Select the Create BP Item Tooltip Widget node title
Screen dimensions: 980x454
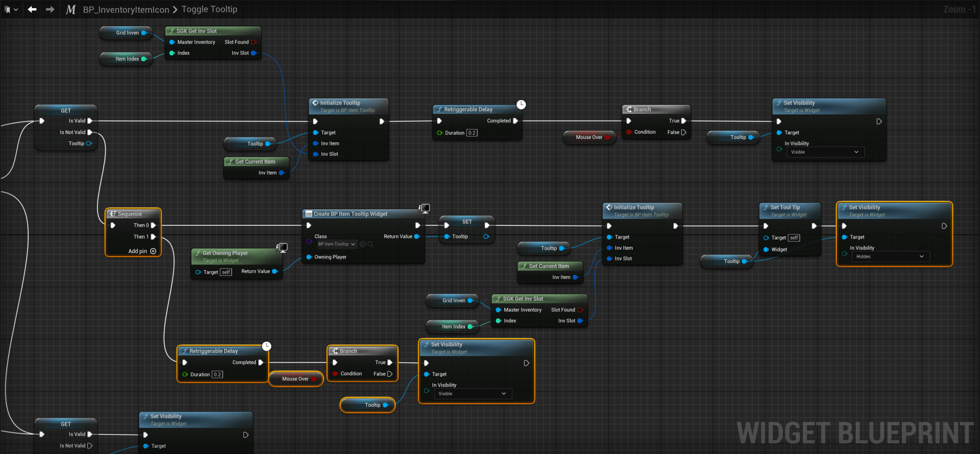pyautogui.click(x=350, y=214)
